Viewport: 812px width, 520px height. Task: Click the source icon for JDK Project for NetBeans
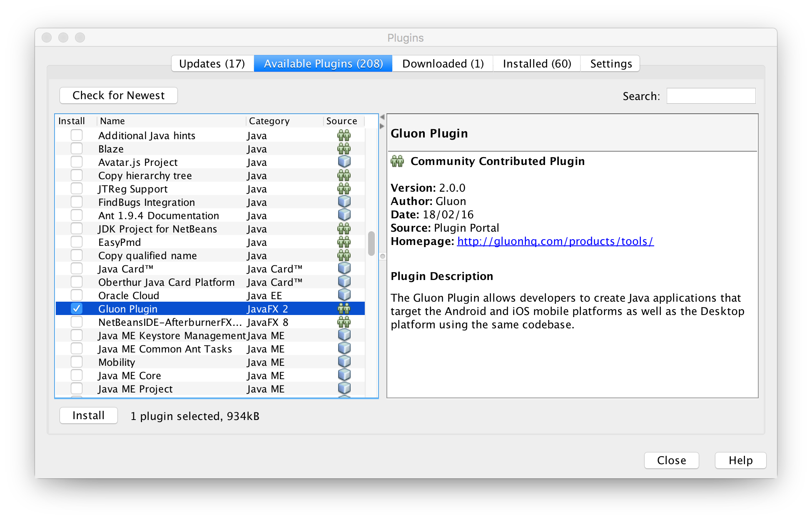(x=344, y=229)
